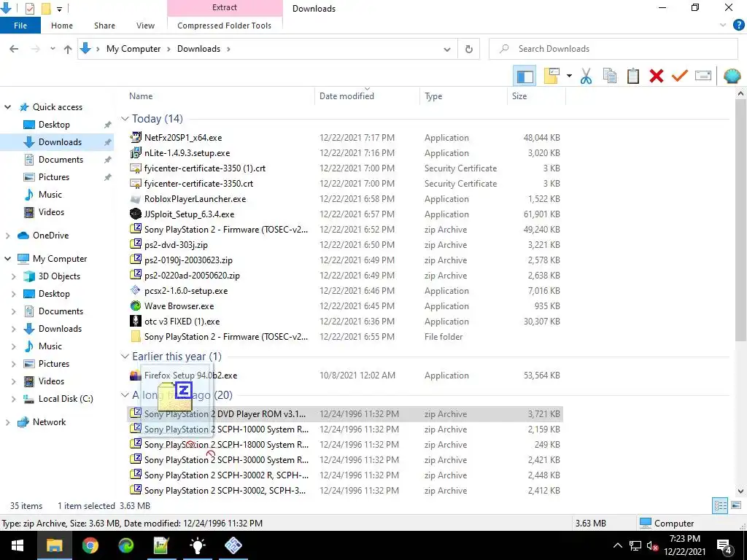Click the Copy toolbar icon
The height and width of the screenshot is (560, 747).
click(609, 76)
